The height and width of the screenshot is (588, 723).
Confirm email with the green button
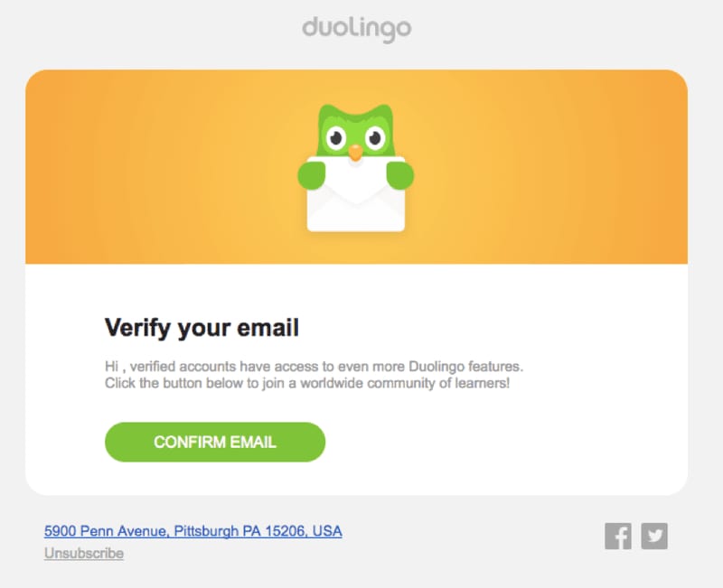tap(215, 442)
